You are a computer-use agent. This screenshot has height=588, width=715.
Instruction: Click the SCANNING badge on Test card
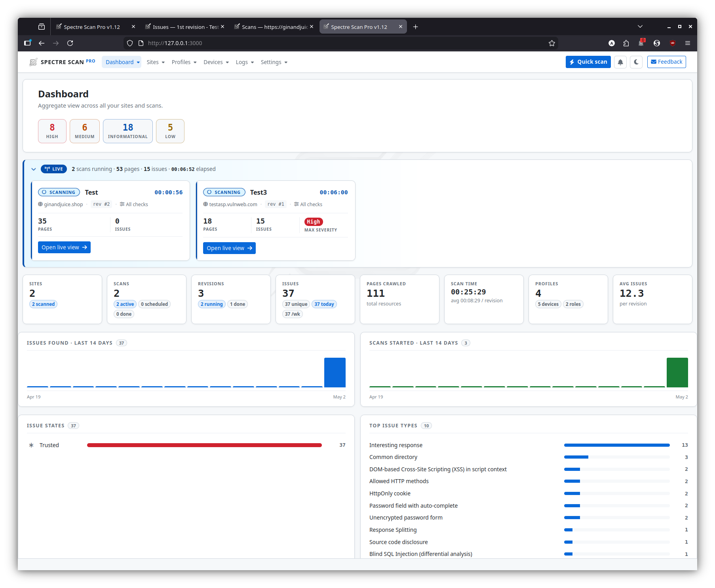(x=59, y=192)
